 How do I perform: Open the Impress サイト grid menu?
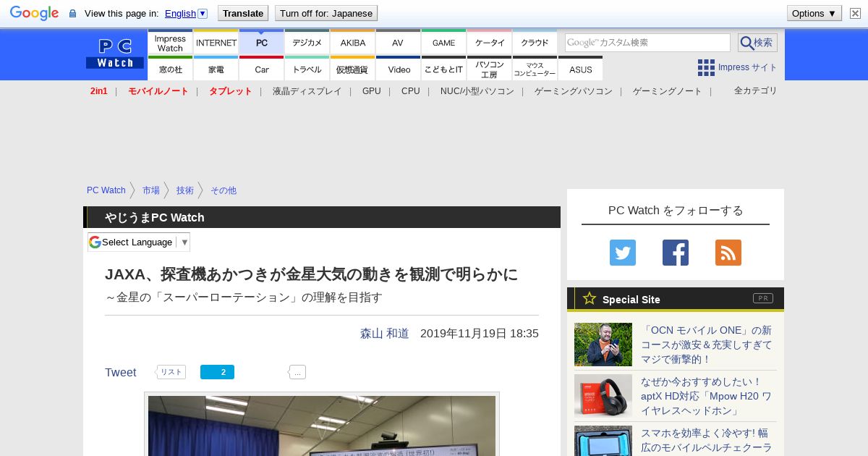[738, 67]
